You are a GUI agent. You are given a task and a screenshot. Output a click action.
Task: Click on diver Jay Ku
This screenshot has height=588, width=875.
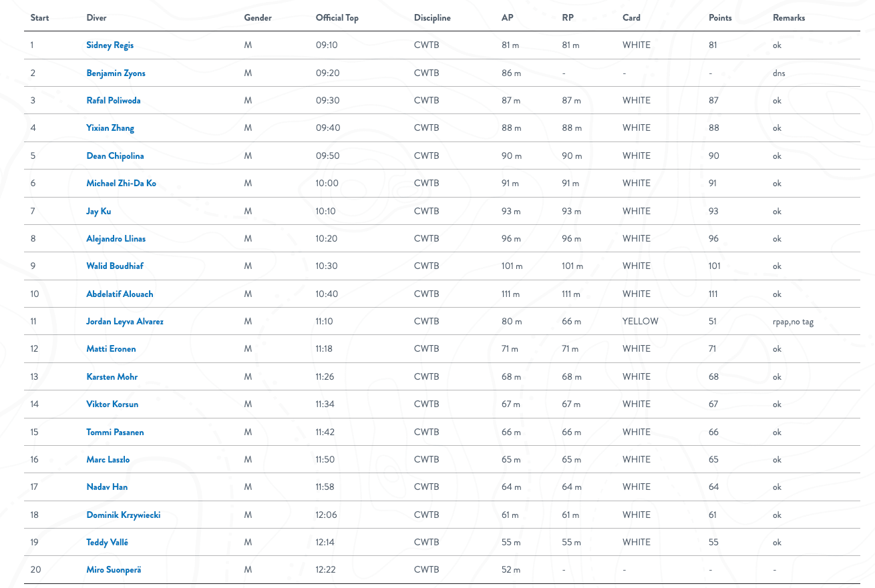[x=99, y=212]
